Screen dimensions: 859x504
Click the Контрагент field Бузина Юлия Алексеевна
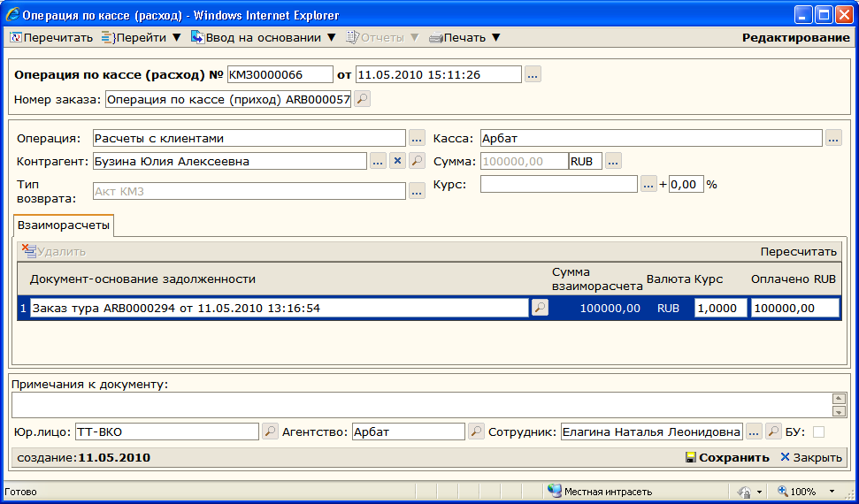tap(229, 161)
